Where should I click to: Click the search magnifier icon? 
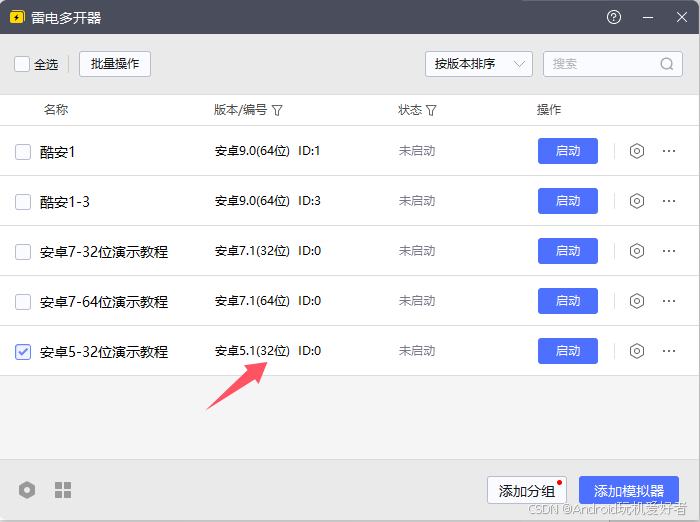[x=667, y=64]
